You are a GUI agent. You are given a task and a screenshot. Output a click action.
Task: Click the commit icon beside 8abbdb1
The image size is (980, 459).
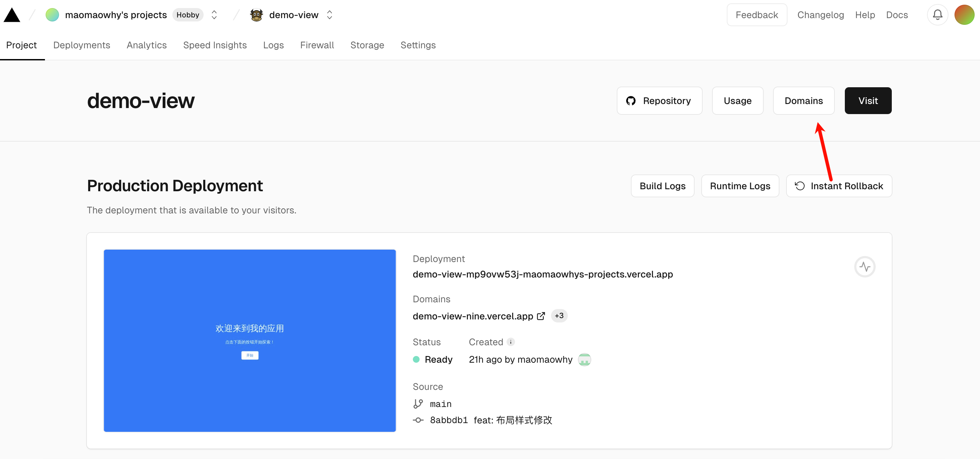pos(418,420)
